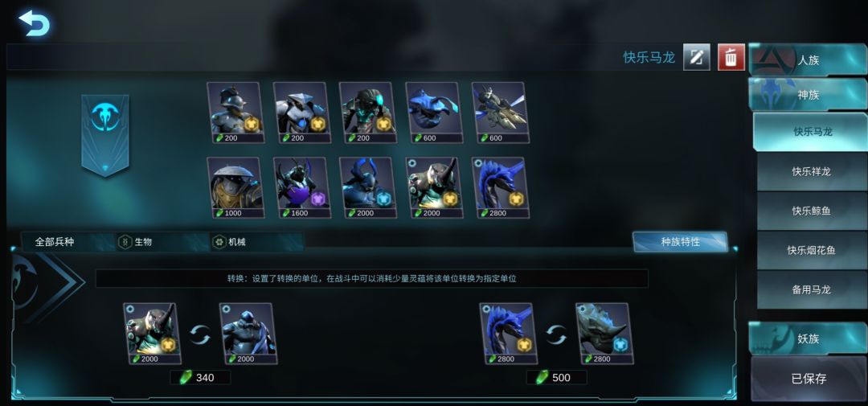Click the 已保存 save button

click(809, 379)
